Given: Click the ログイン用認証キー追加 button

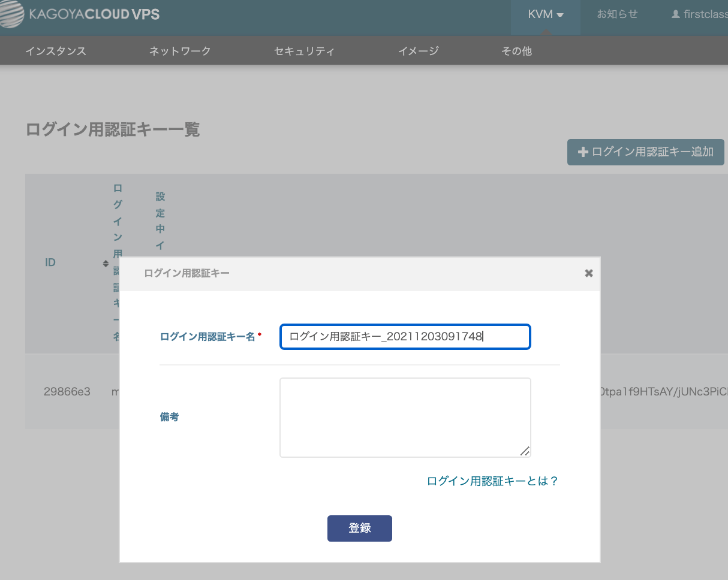Looking at the screenshot, I should [x=645, y=152].
